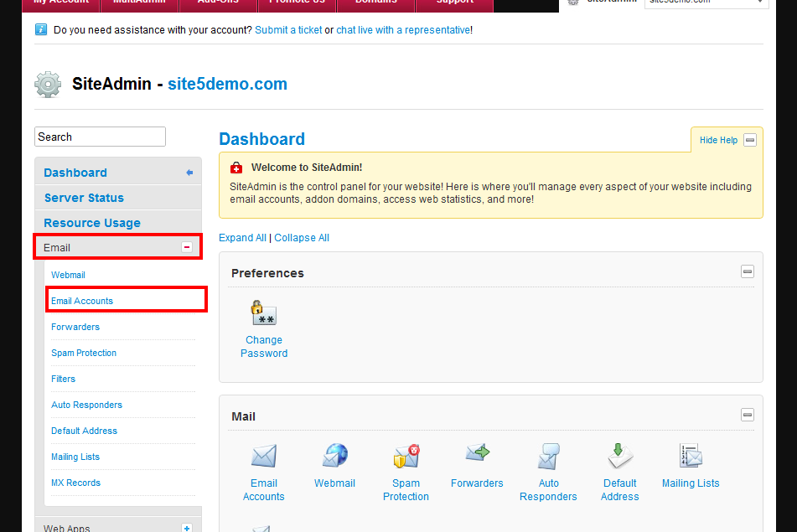Open the site5demo.com title link
797x532 pixels.
point(227,84)
